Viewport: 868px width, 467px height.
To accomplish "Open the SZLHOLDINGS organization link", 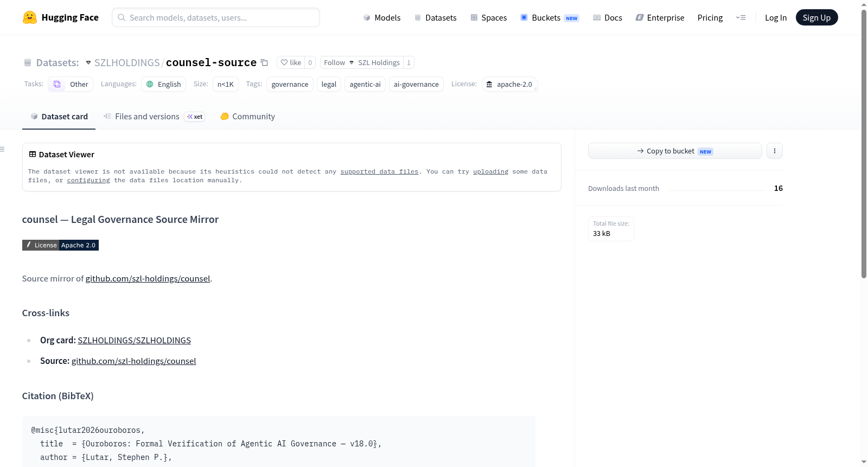I will [127, 62].
